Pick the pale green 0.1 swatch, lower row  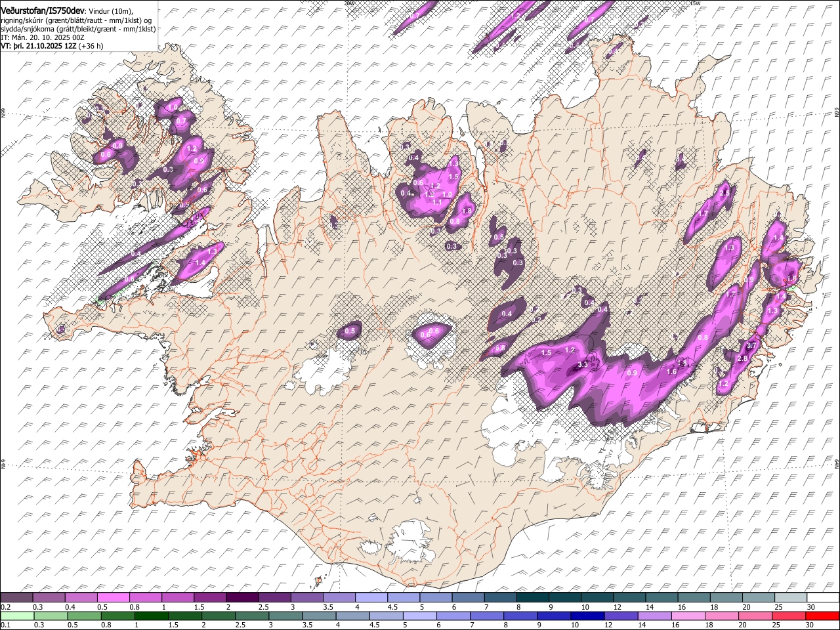pos(17,616)
